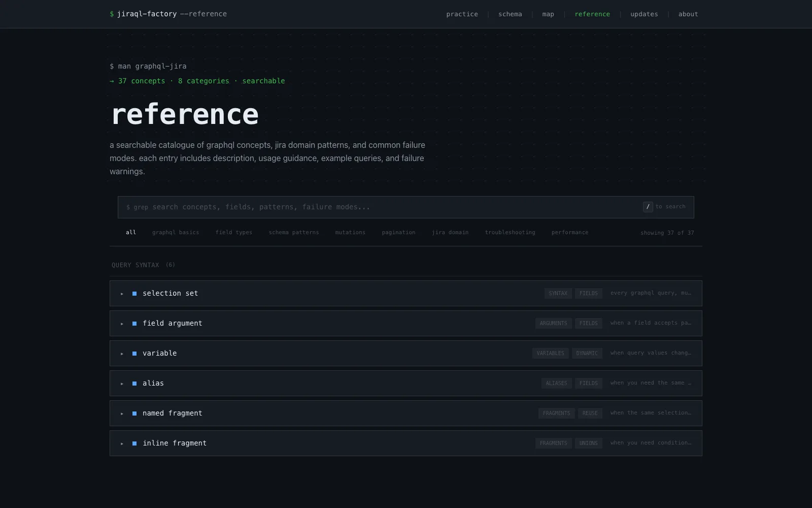
Task: Expand the named fragment entry arrow
Action: [122, 414]
